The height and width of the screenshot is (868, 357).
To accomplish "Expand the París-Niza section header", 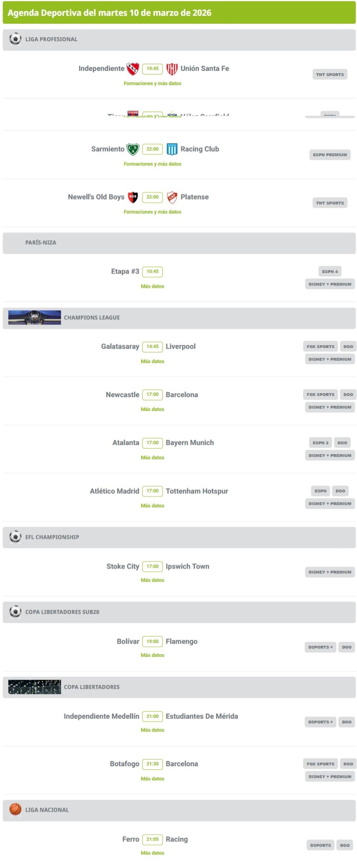I will click(x=41, y=242).
